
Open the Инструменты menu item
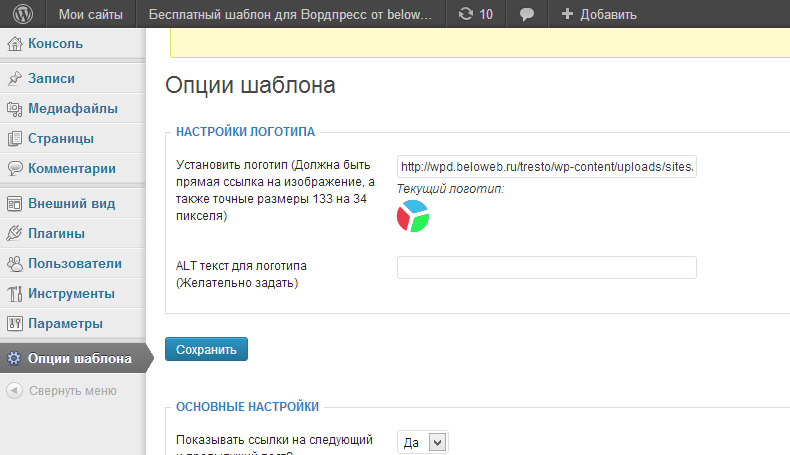(x=71, y=294)
